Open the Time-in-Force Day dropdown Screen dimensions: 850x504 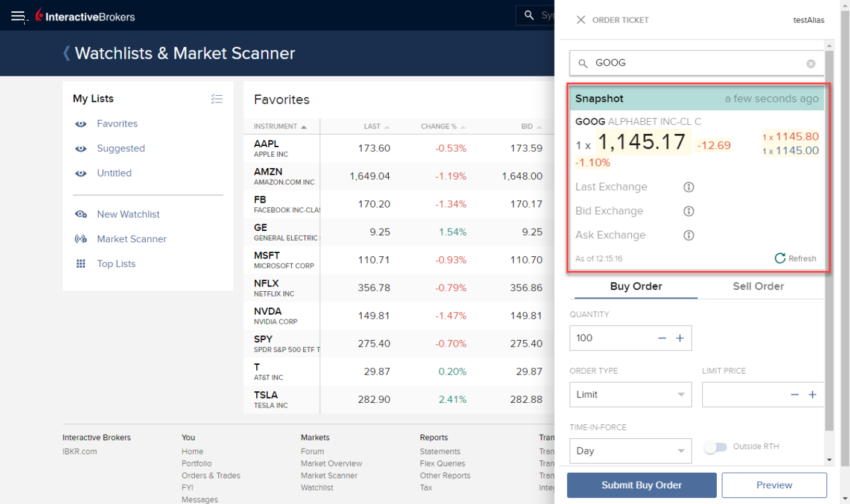(x=631, y=451)
